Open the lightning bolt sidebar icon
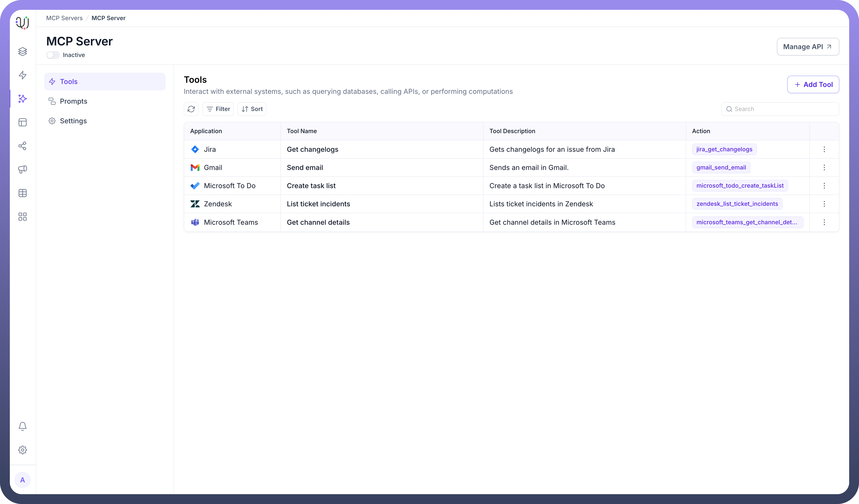The image size is (859, 504). click(23, 75)
